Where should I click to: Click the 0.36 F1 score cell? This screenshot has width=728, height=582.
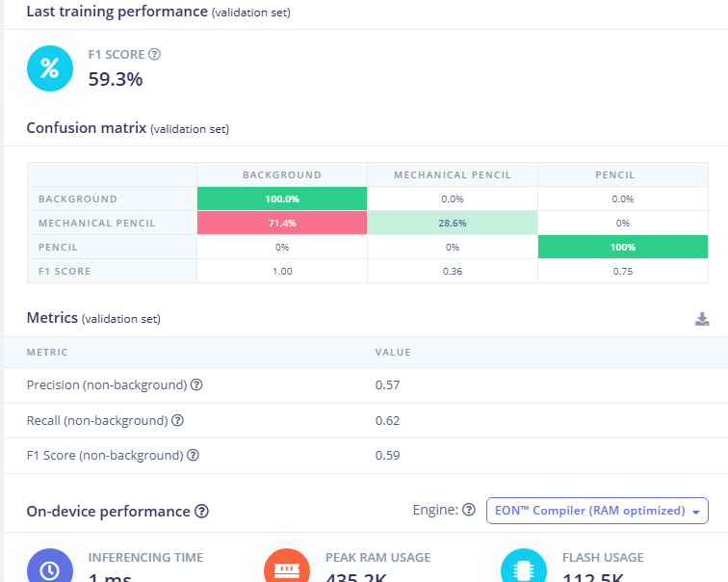pyautogui.click(x=452, y=271)
